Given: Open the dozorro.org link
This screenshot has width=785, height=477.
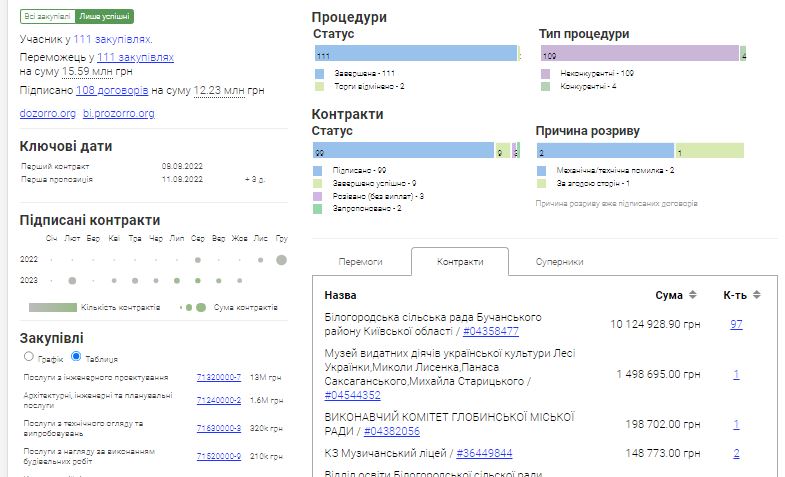Looking at the screenshot, I should (47, 113).
